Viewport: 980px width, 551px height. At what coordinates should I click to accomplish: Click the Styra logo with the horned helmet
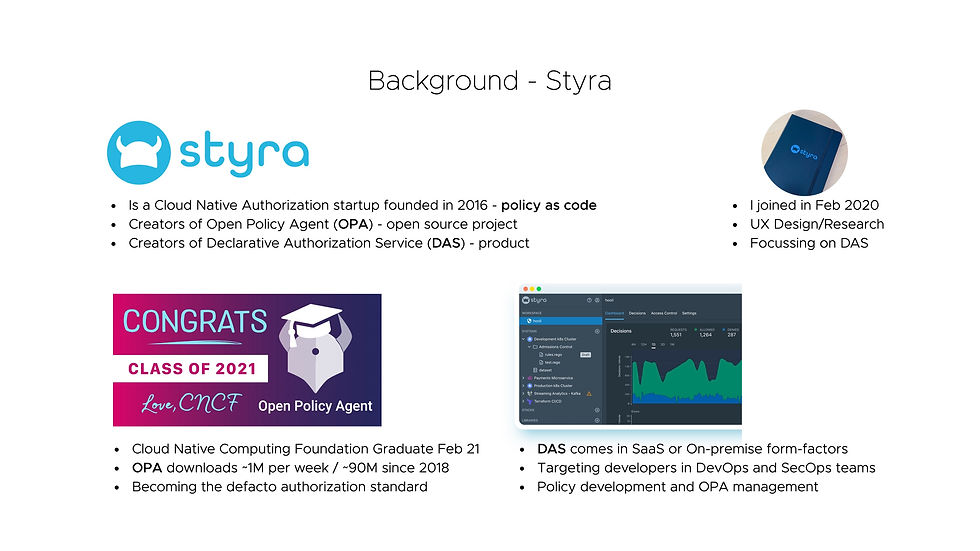click(208, 152)
